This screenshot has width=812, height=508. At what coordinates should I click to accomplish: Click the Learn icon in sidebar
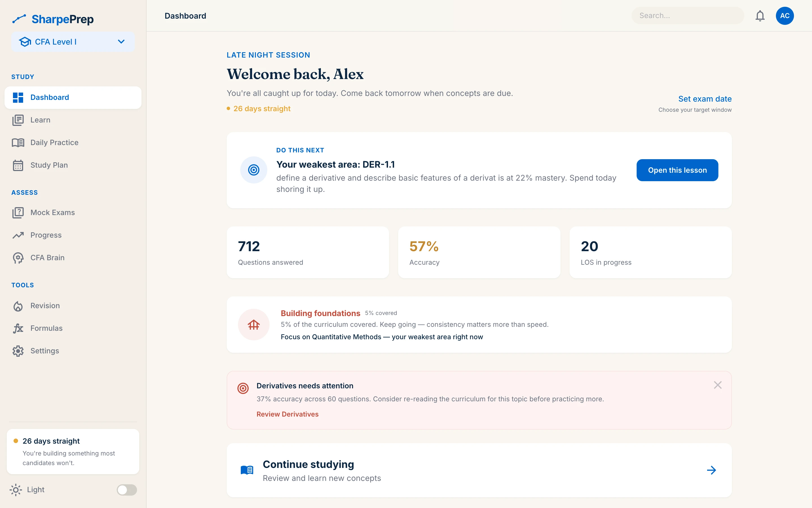(18, 120)
